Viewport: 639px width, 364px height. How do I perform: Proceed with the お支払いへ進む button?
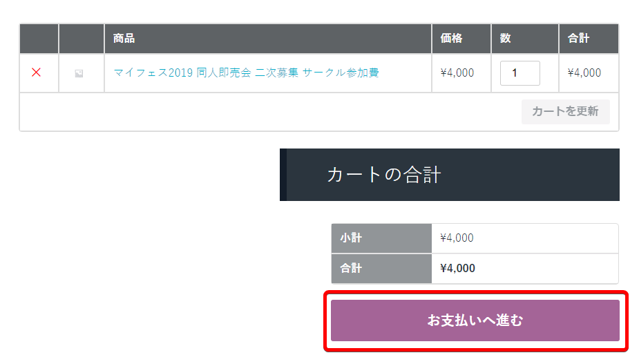[x=475, y=320]
